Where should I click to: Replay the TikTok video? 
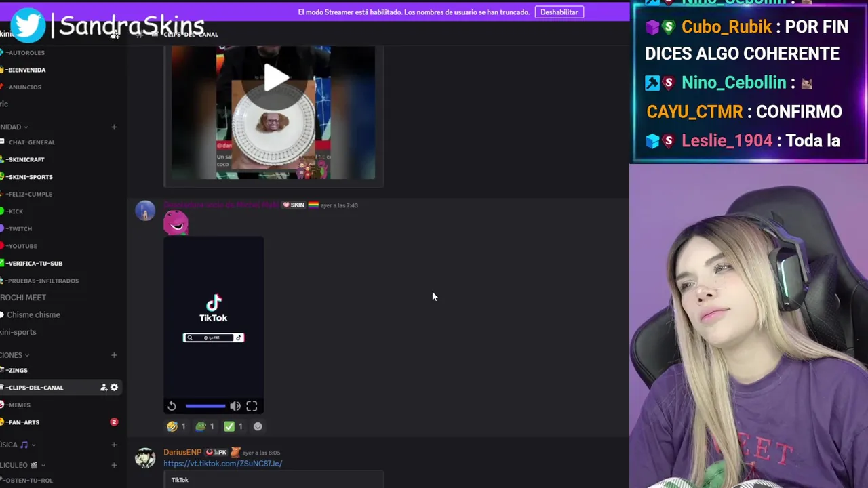click(x=172, y=406)
